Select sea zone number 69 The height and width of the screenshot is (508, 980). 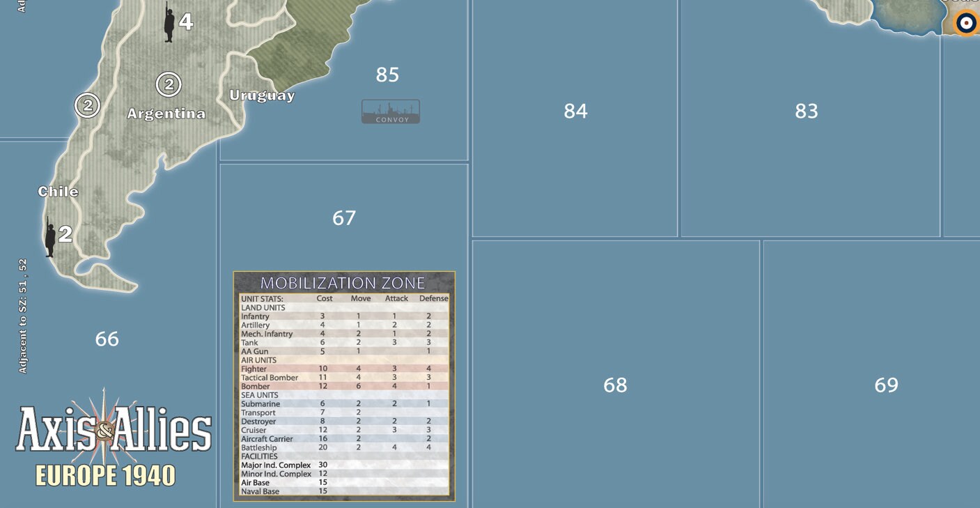tap(886, 385)
